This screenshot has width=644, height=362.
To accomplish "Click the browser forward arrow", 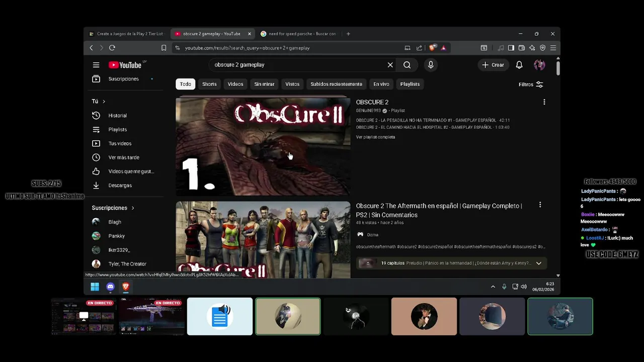I will 101,48.
